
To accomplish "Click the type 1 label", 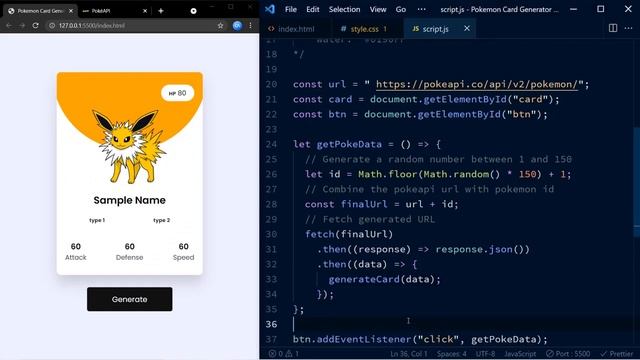I will coord(97,220).
